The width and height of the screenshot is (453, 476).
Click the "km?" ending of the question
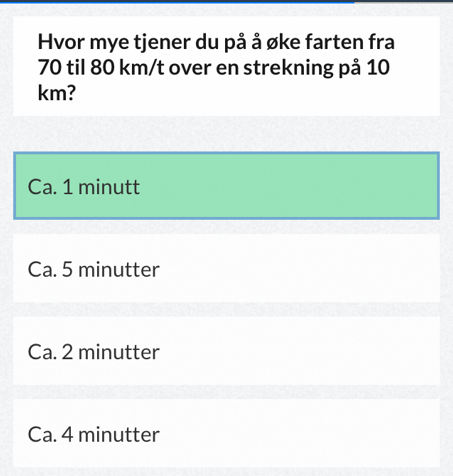(57, 93)
